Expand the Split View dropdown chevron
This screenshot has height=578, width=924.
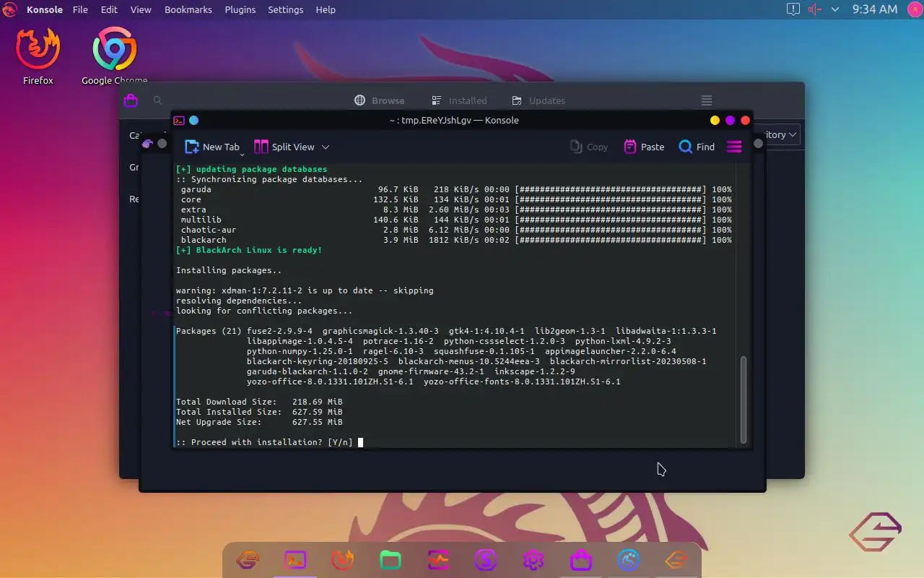click(326, 147)
